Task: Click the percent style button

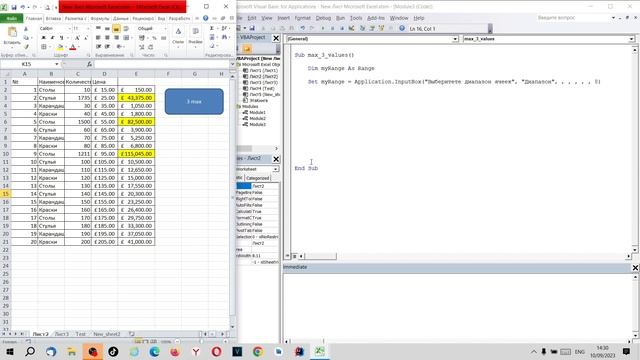Action: (154, 38)
